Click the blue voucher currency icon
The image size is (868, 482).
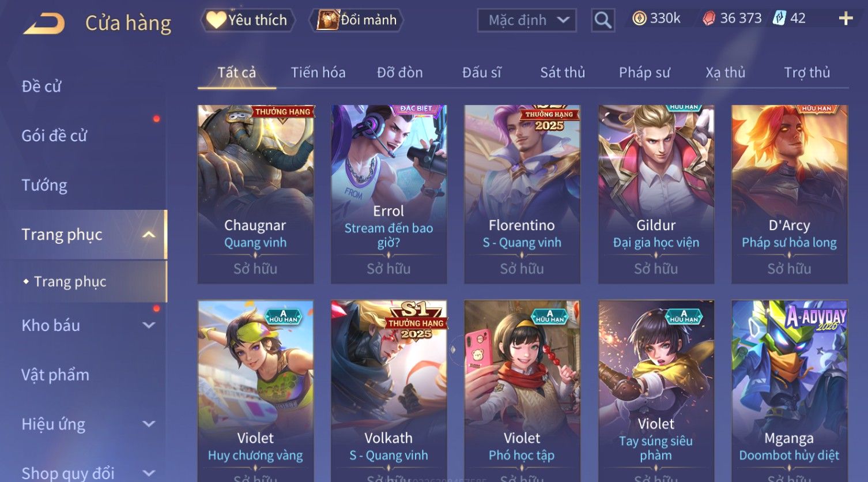pos(779,18)
